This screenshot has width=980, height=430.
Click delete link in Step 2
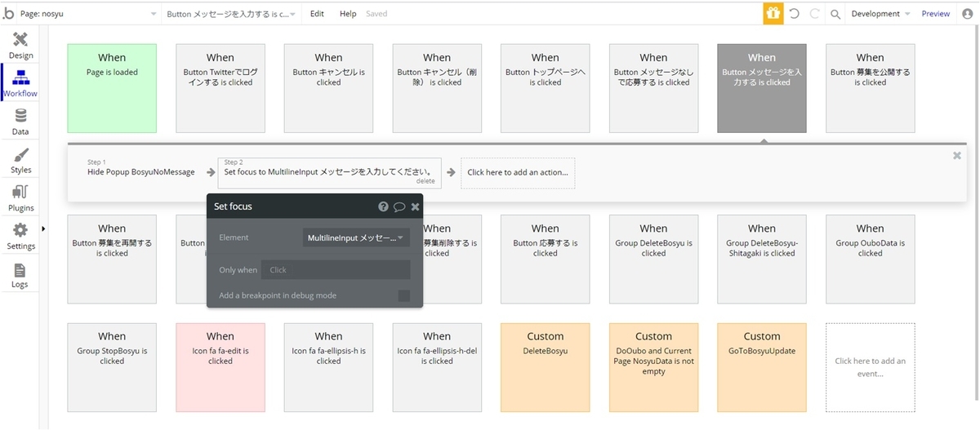[x=425, y=181]
